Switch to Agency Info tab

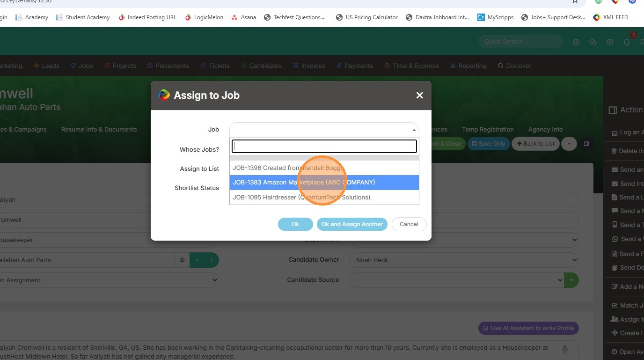tap(545, 130)
